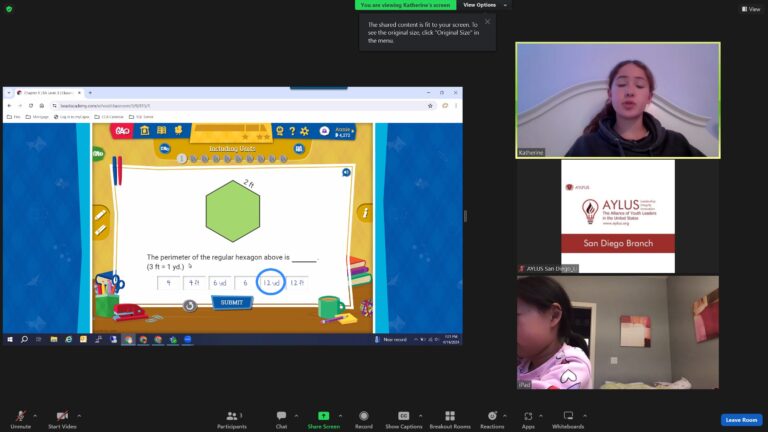This screenshot has width=768, height=432.
Task: Click the SUBMIT button in the quiz
Action: pos(232,302)
